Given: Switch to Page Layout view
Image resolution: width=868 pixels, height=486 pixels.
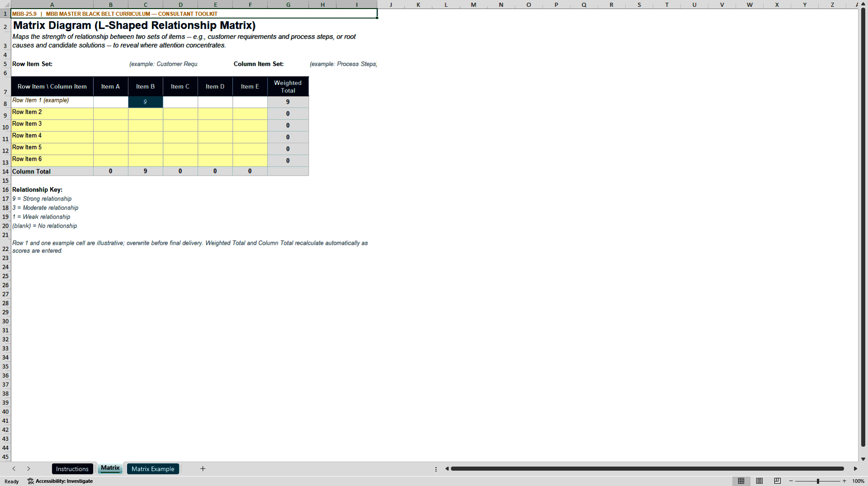Looking at the screenshot, I should (759, 481).
